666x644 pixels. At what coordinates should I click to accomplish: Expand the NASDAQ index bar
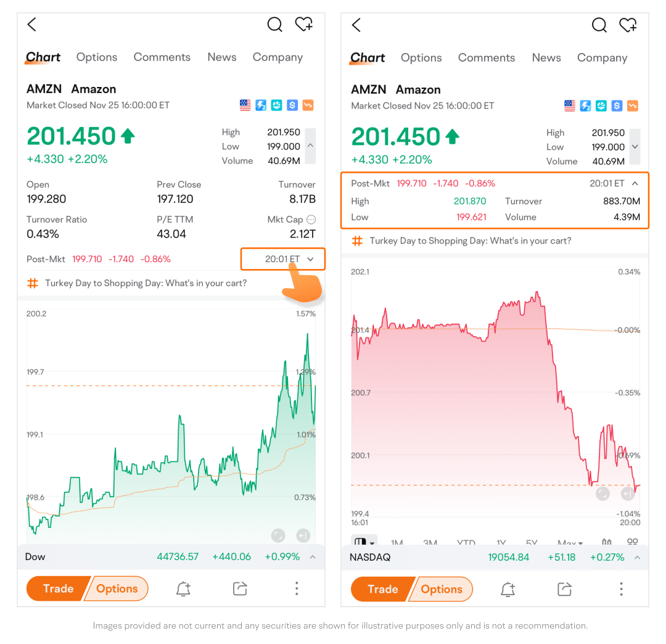coord(637,558)
